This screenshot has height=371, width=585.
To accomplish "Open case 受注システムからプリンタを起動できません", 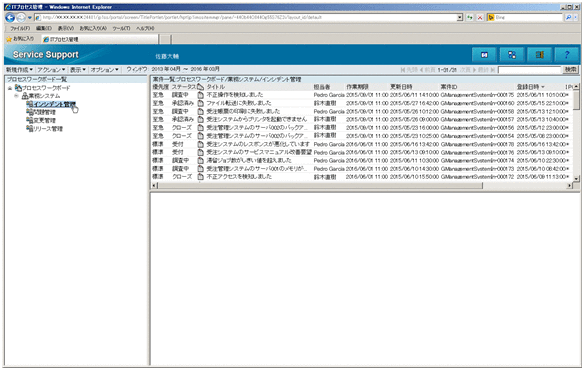I will point(257,119).
